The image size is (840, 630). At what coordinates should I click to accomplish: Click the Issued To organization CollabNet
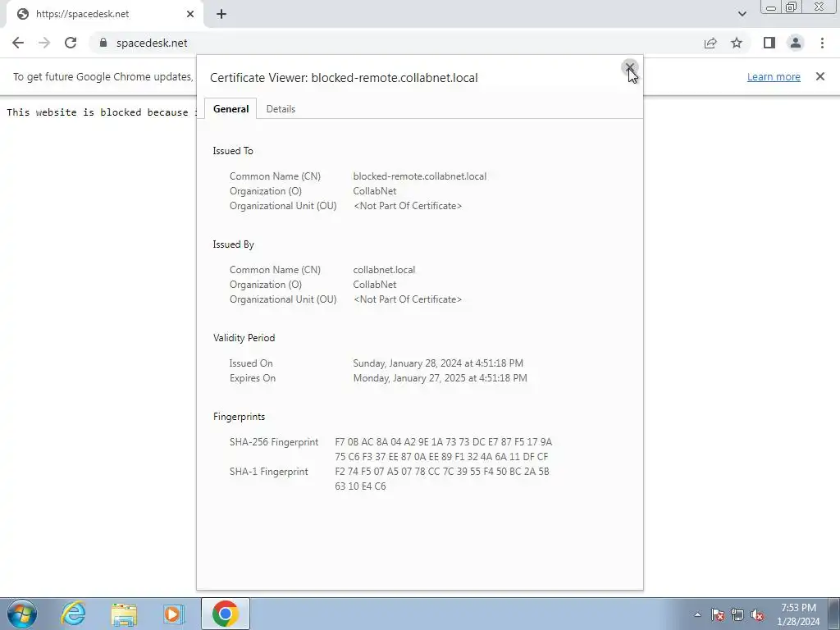point(374,191)
